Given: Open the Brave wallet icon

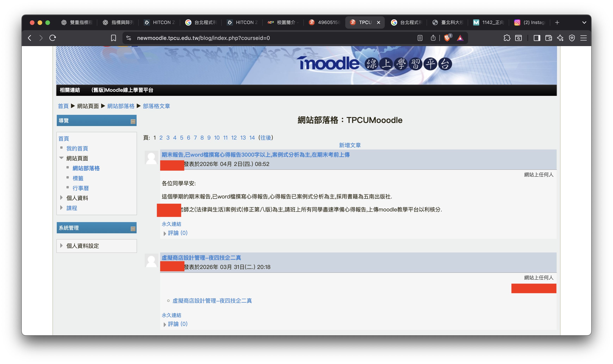Looking at the screenshot, I should (x=548, y=38).
